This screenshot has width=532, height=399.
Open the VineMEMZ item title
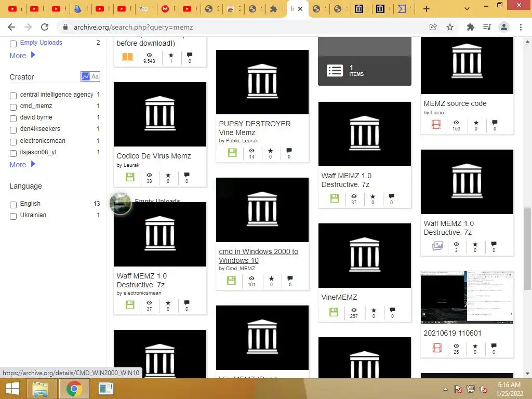pos(339,297)
